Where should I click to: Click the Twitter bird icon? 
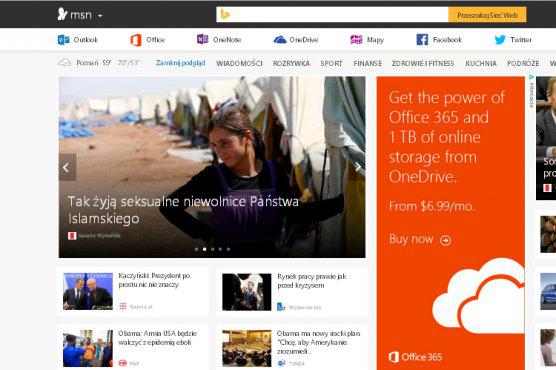pos(500,40)
